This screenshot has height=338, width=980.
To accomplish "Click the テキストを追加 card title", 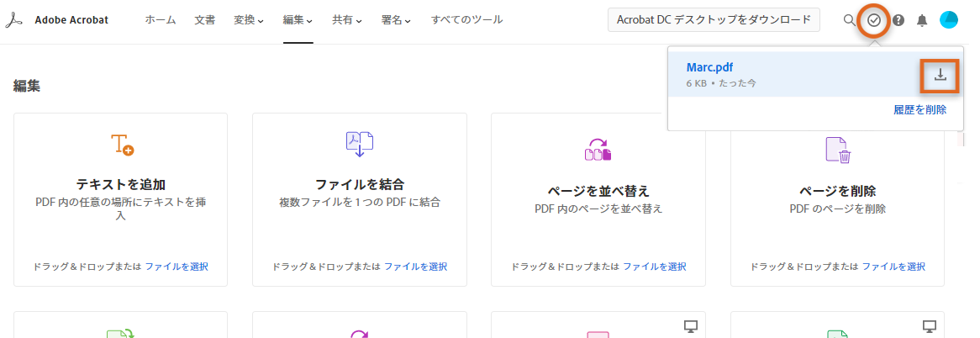I will tap(121, 185).
